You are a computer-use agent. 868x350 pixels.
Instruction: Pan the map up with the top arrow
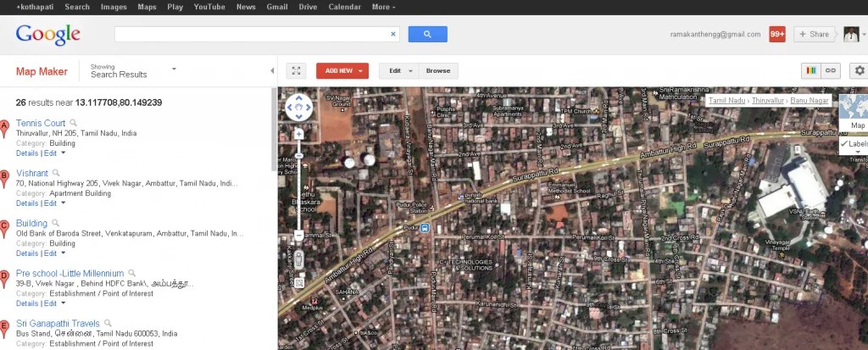[x=299, y=97]
